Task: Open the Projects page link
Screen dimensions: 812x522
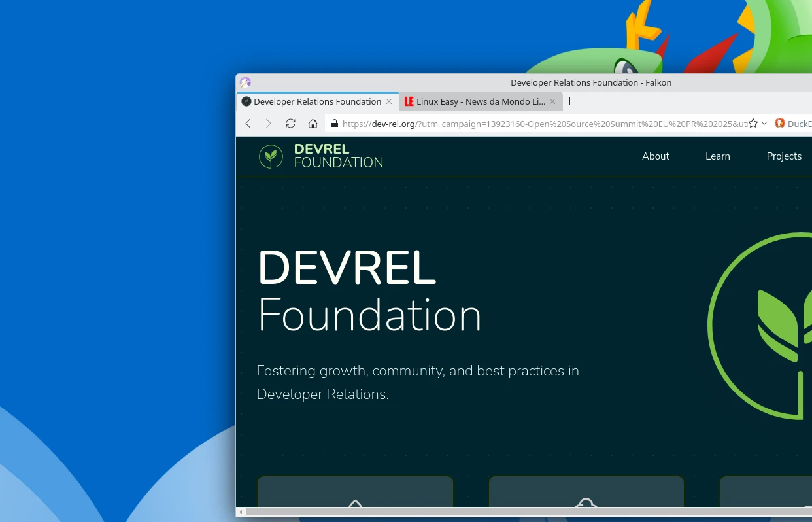Action: [784, 156]
